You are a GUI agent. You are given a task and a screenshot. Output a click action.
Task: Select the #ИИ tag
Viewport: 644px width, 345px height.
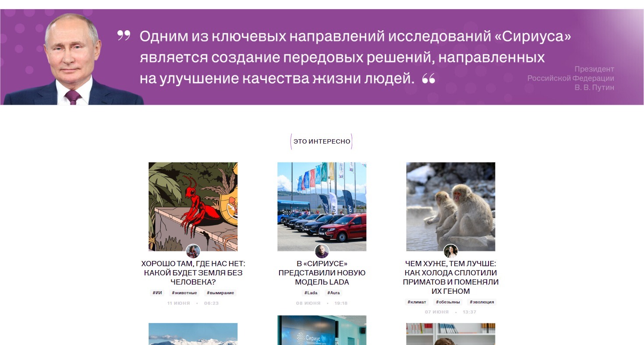157,293
